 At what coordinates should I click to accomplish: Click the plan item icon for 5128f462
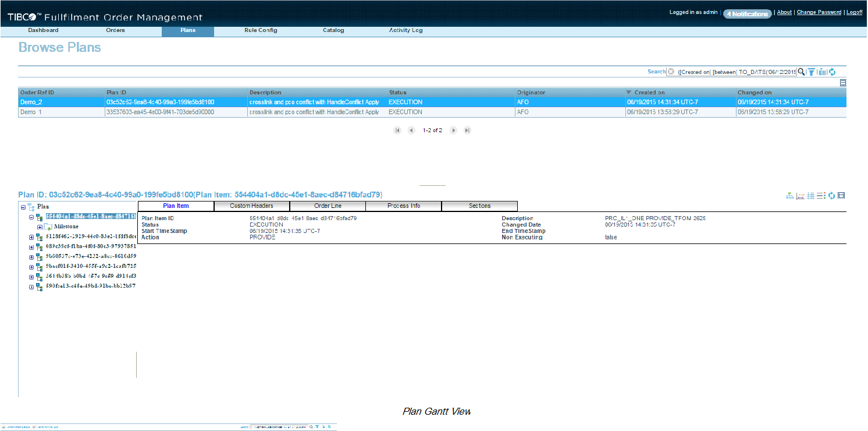coord(40,237)
